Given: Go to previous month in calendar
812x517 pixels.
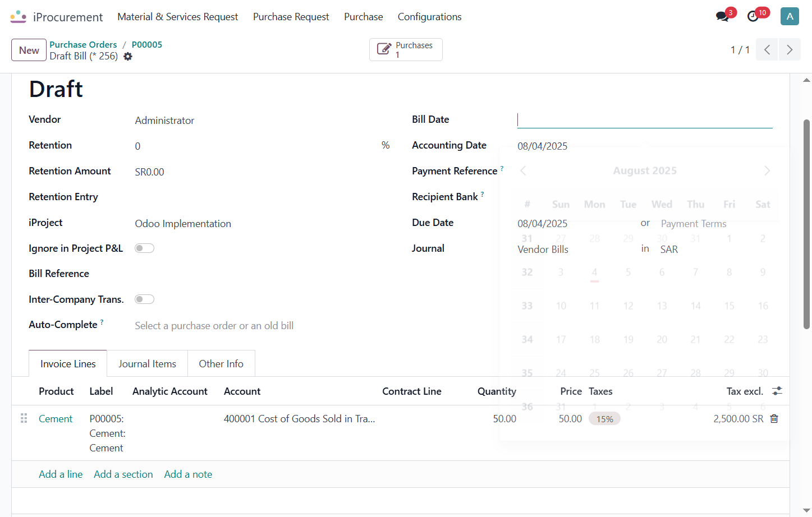Looking at the screenshot, I should [x=523, y=170].
